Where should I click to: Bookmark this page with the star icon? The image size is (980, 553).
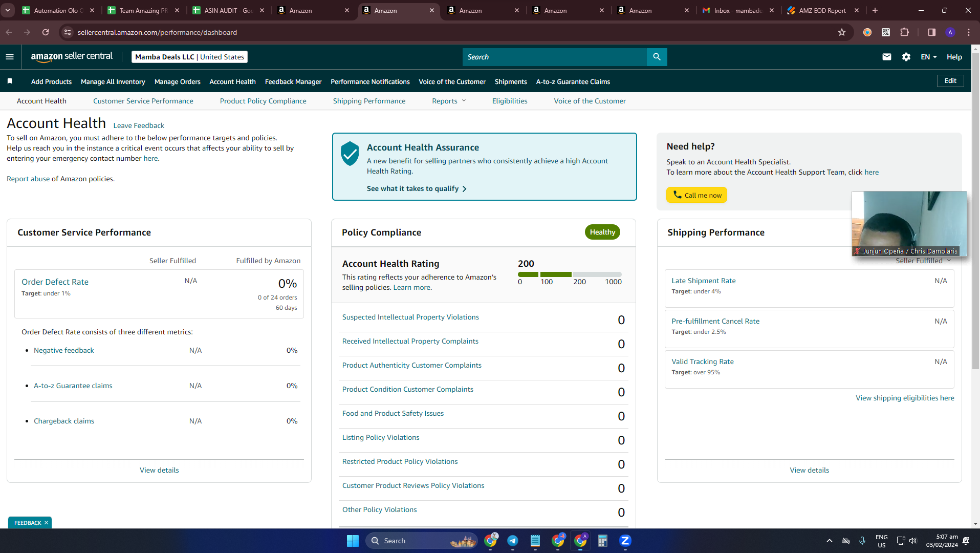coord(842,32)
